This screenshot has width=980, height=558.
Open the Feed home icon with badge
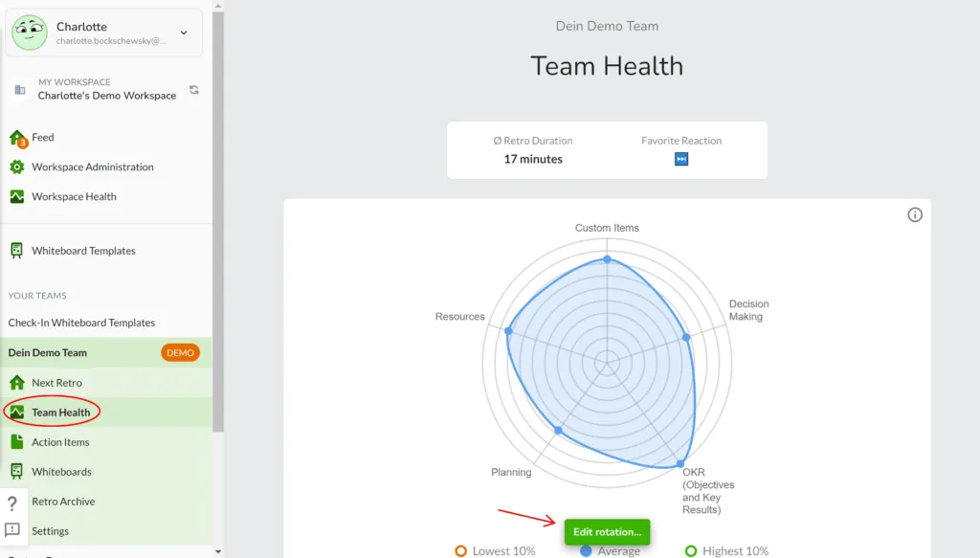tap(17, 138)
